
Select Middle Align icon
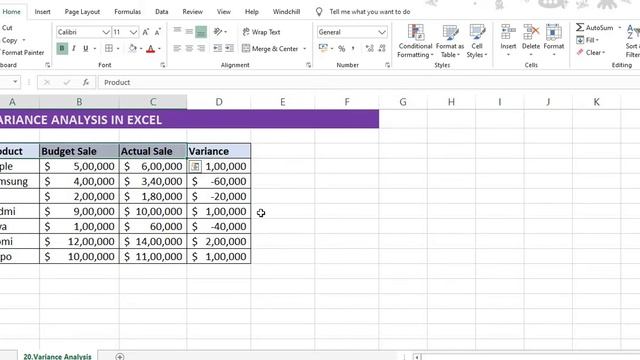click(x=189, y=31)
